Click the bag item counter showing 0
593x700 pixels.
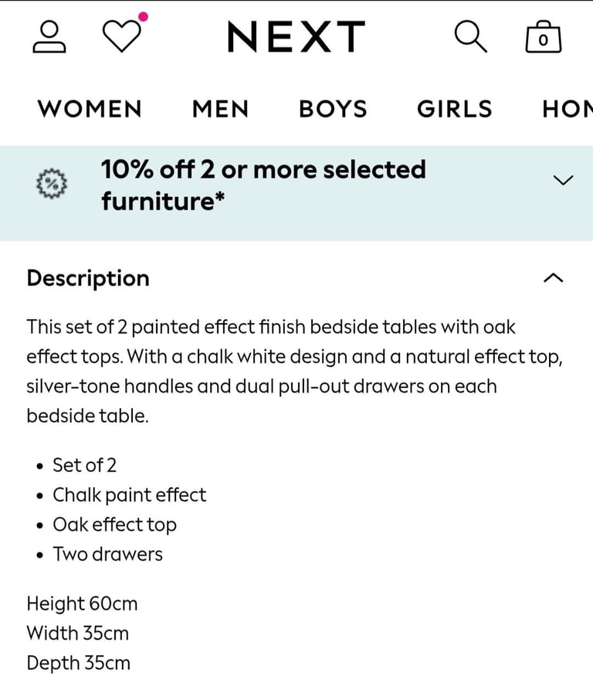click(x=543, y=42)
